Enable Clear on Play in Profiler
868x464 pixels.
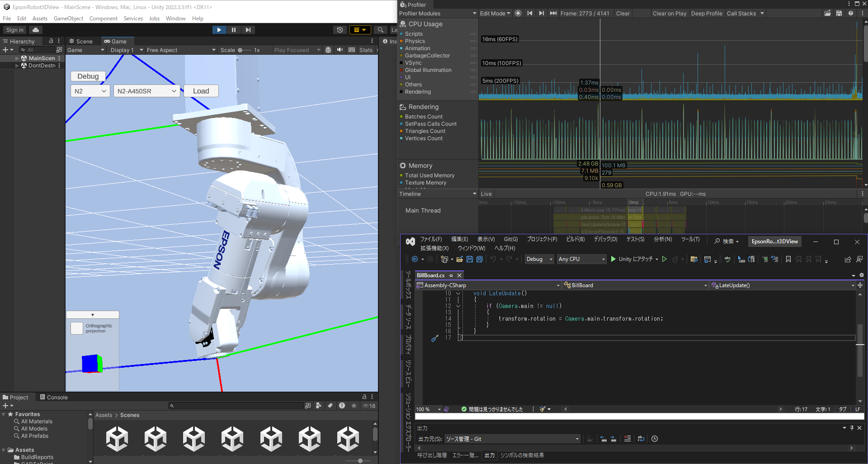pos(669,13)
